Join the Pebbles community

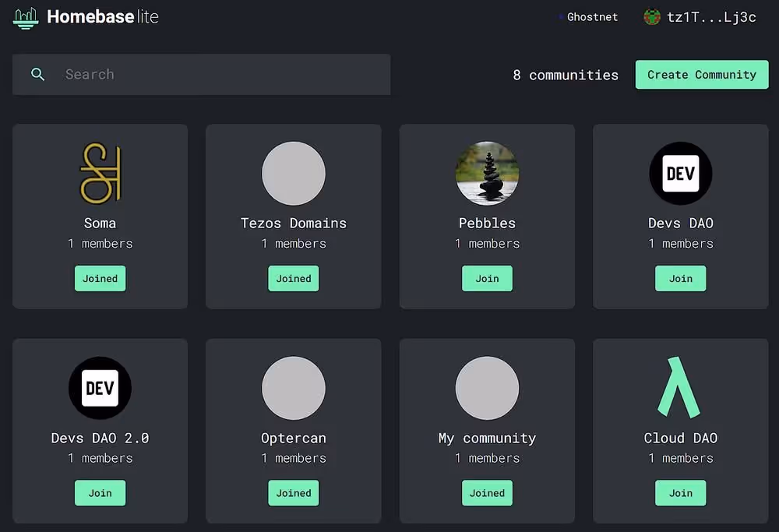(487, 278)
